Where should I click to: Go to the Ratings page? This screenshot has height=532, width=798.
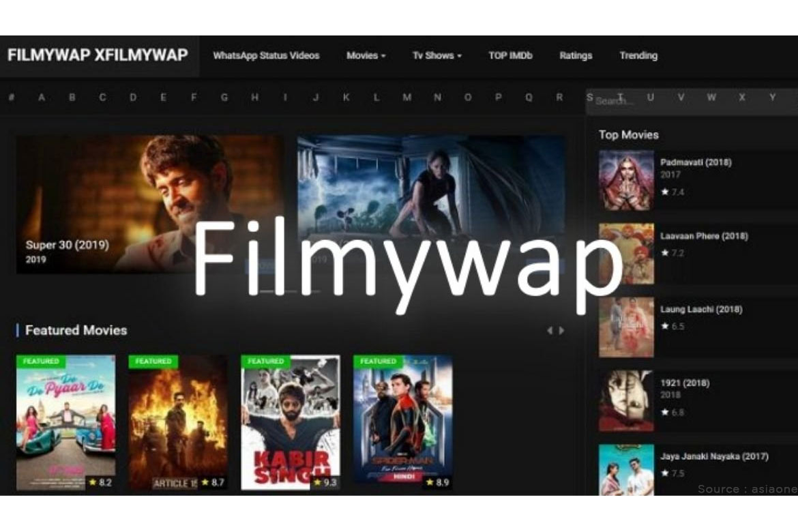576,55
